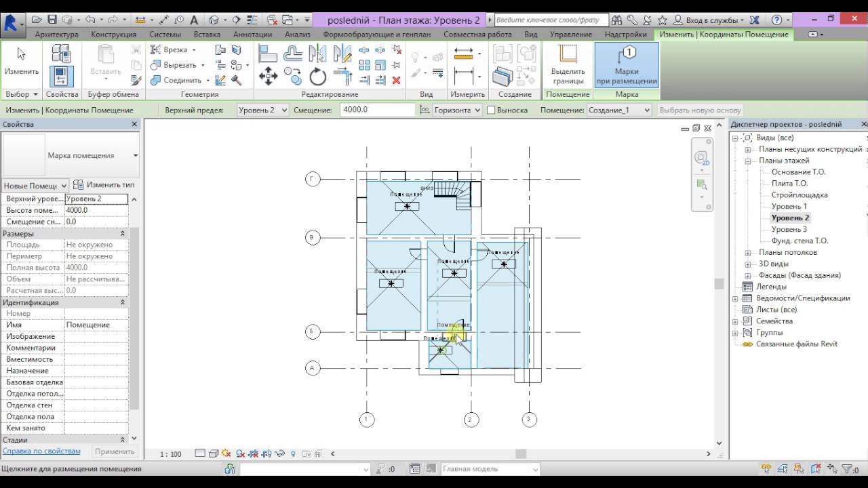Open the Аннотации ribbon tab
868x488 pixels.
click(252, 34)
